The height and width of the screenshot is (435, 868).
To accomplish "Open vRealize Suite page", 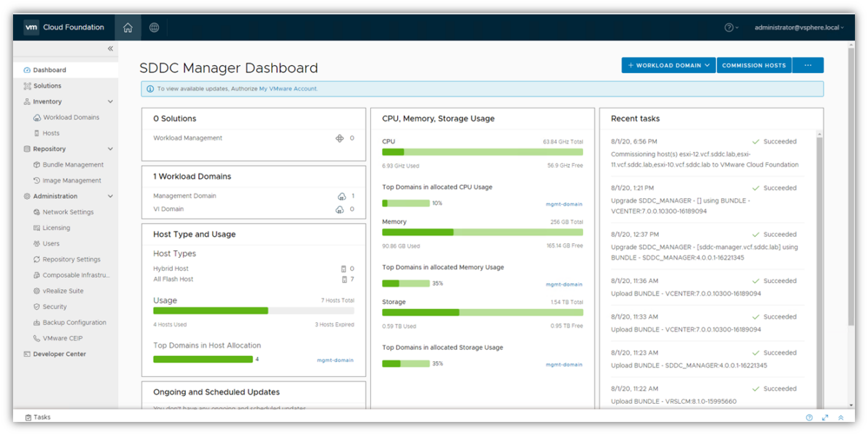I will (x=63, y=291).
